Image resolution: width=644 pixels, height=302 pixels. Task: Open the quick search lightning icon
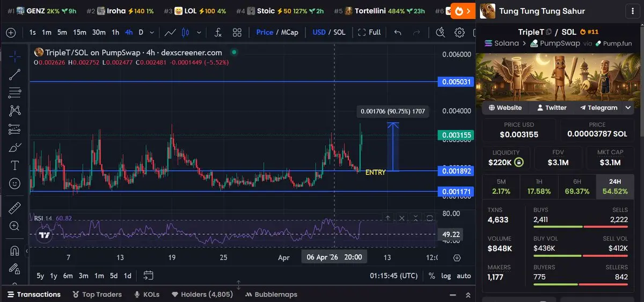click(441, 32)
